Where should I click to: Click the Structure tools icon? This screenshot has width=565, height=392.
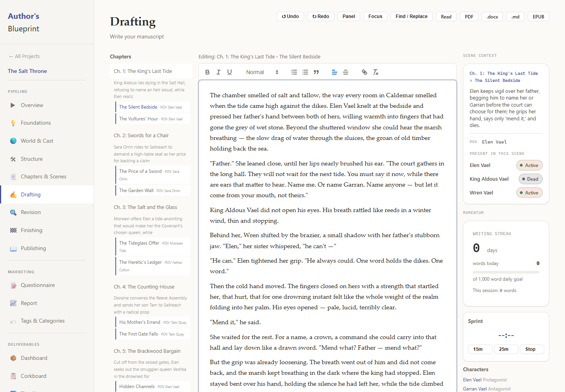click(13, 159)
